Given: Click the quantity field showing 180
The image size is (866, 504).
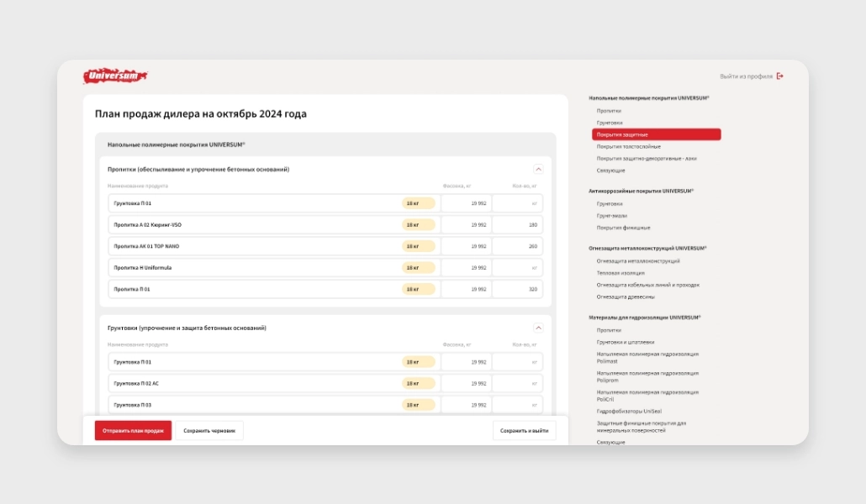Looking at the screenshot, I should tap(517, 225).
